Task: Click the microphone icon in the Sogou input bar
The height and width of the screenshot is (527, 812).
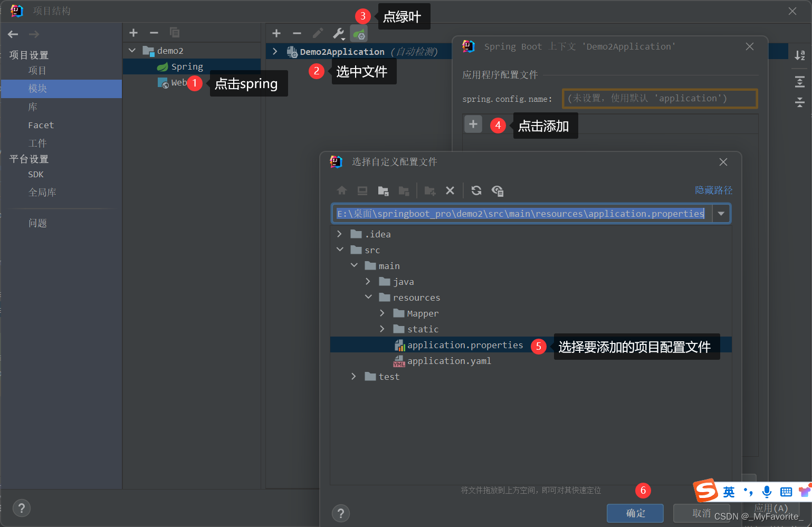Action: click(766, 492)
